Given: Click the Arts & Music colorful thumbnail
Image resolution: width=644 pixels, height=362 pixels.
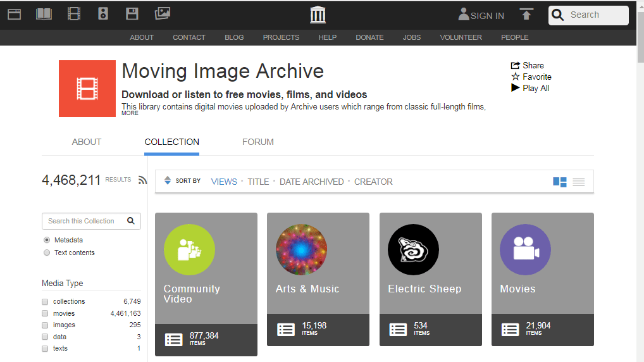Looking at the screenshot, I should [x=302, y=249].
